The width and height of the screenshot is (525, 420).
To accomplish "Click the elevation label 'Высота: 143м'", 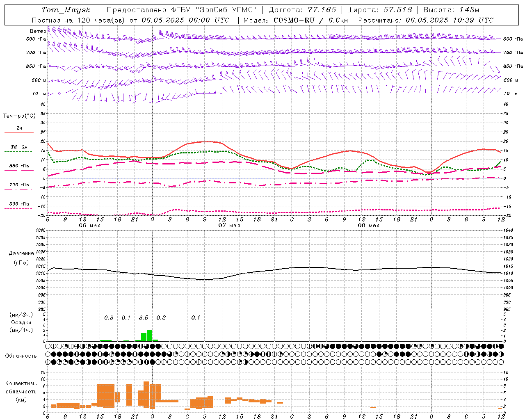I will tap(451, 10).
